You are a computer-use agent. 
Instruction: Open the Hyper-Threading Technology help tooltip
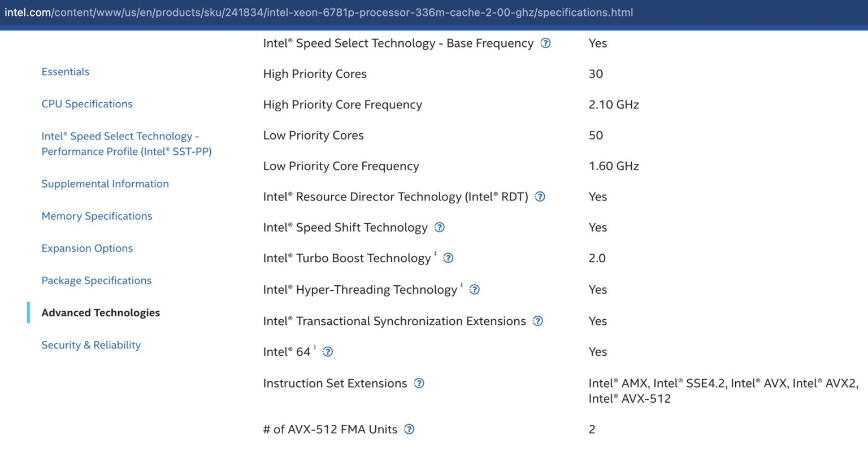[x=475, y=289]
